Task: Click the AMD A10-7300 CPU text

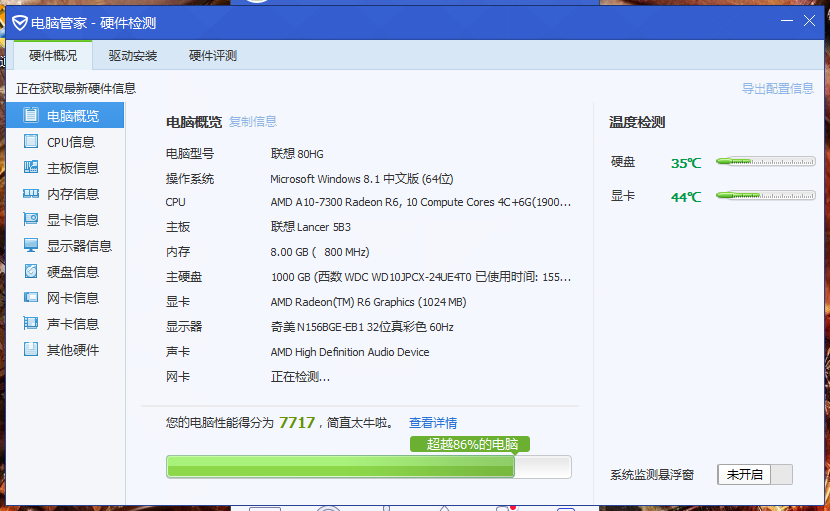Action: 421,202
